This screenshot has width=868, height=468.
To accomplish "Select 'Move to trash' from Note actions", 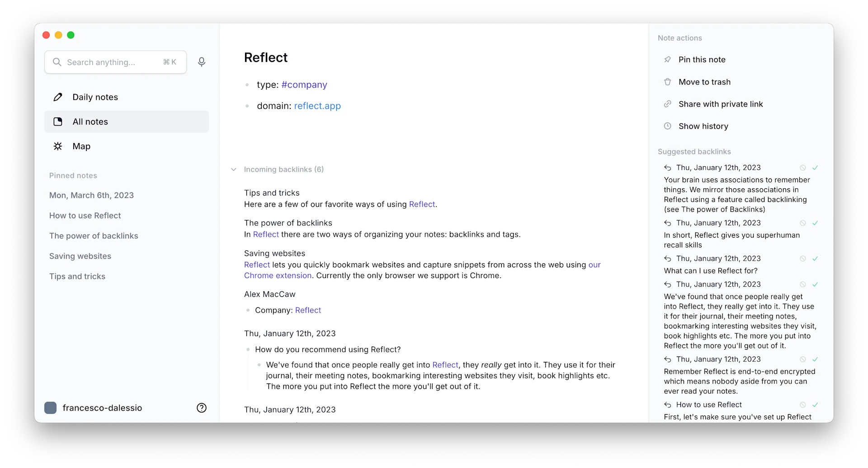I will pyautogui.click(x=705, y=82).
